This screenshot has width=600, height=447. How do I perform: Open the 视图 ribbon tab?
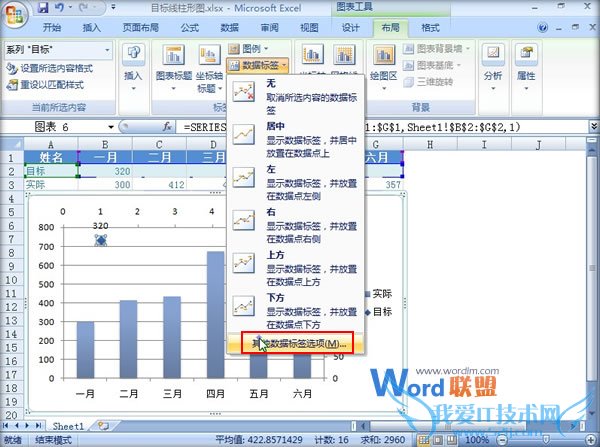point(309,28)
